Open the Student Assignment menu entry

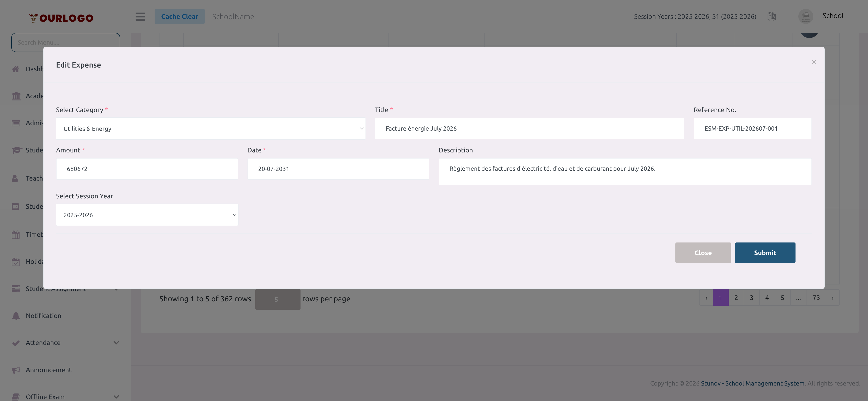pos(56,288)
